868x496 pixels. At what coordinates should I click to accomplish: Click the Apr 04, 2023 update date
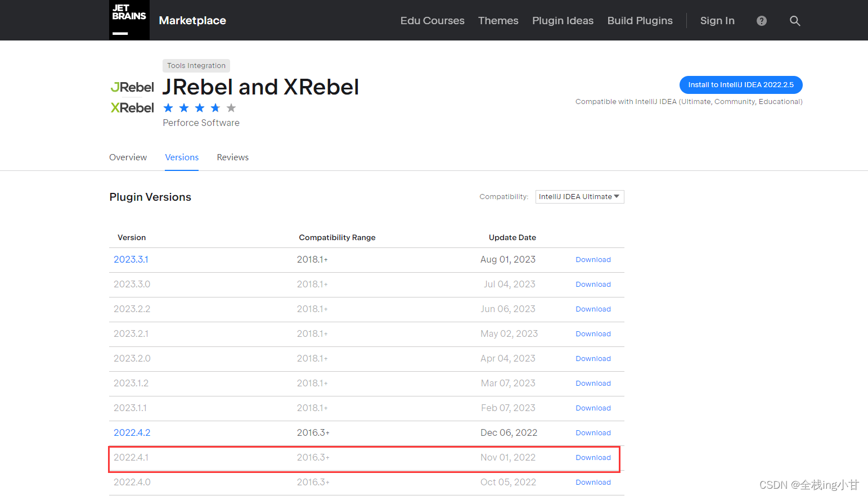click(508, 358)
